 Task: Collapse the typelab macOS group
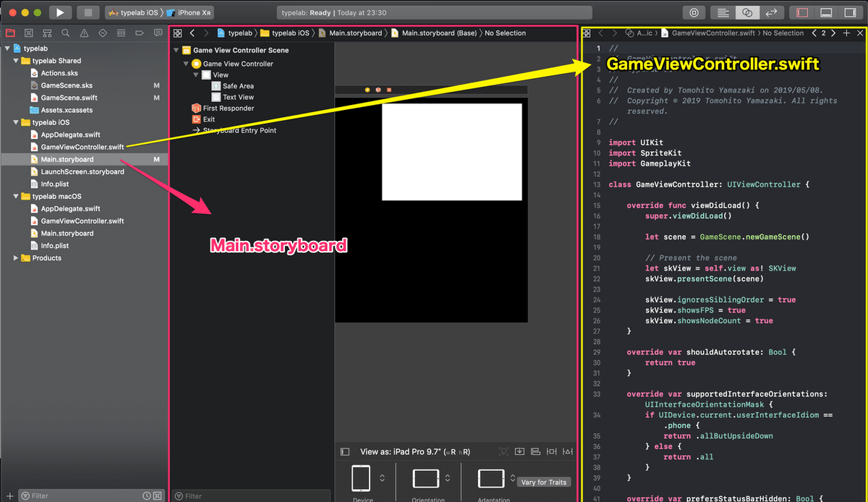tap(16, 196)
